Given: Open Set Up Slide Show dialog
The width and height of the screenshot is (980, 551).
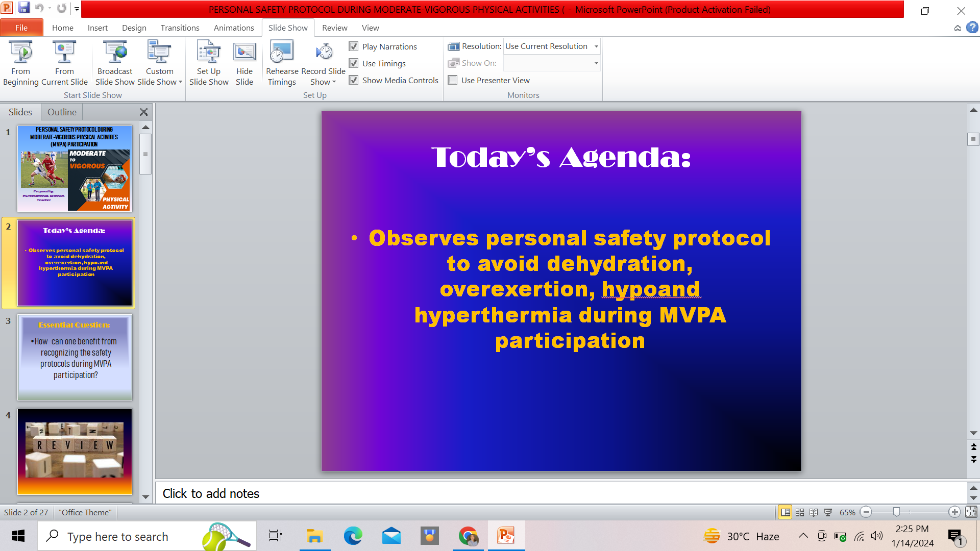Looking at the screenshot, I should [209, 63].
